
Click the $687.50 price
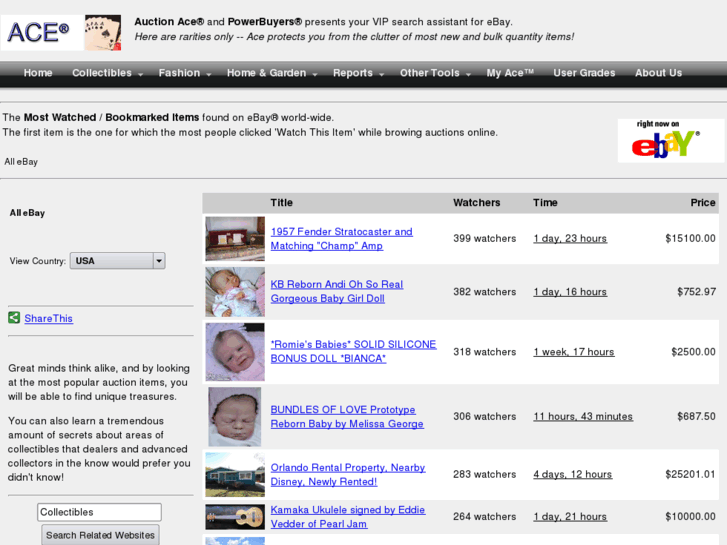click(696, 417)
